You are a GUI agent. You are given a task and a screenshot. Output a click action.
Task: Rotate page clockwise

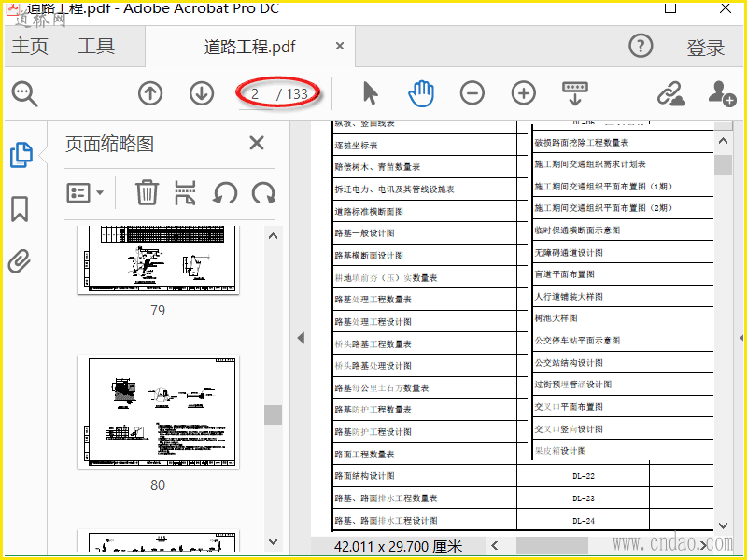[x=263, y=193]
